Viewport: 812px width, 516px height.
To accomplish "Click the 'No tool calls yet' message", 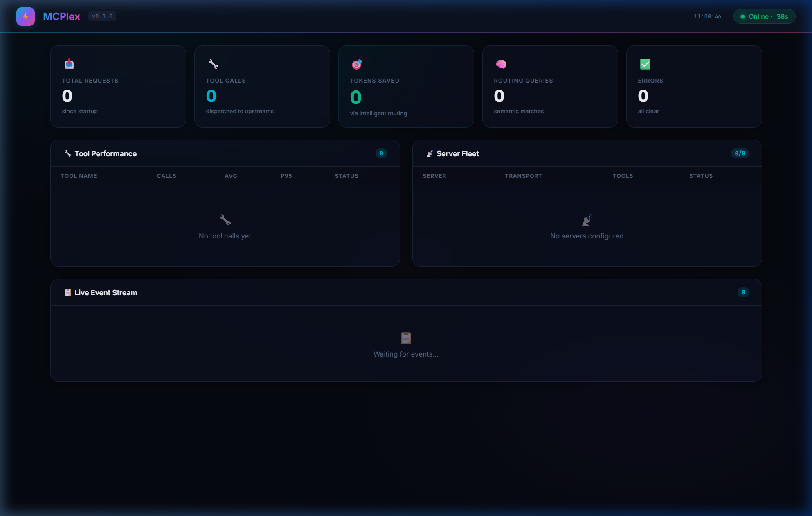I will [x=225, y=236].
